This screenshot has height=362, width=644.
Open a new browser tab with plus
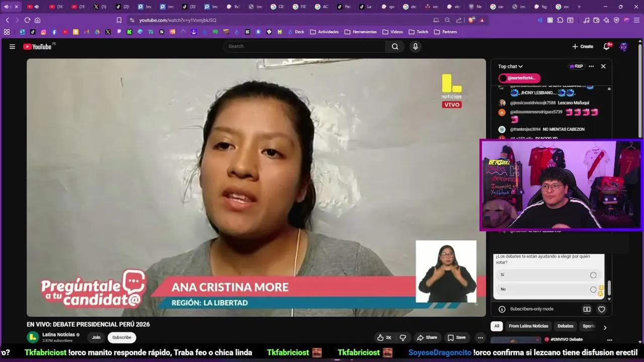click(x=579, y=7)
